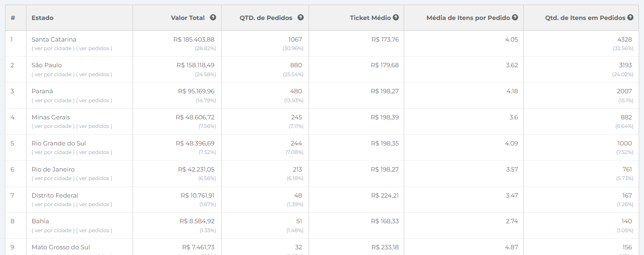View São Paulo orders by city
The image size is (644, 255).
coord(53,75)
